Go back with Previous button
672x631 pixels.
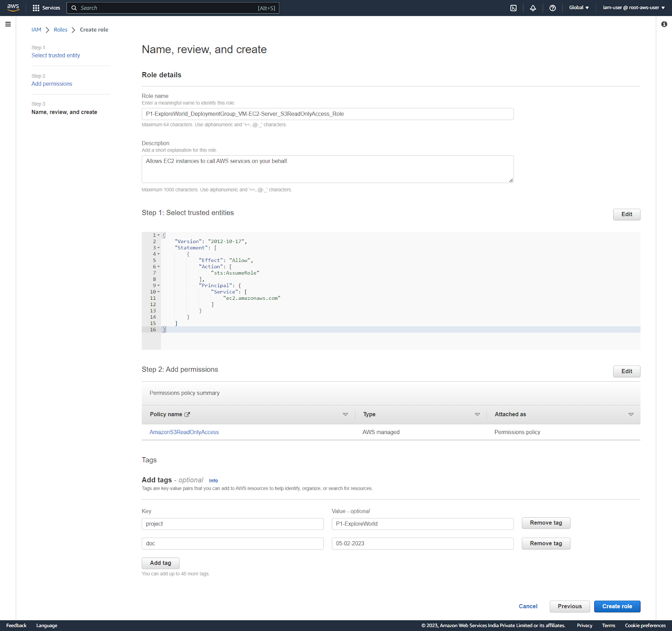coord(570,607)
